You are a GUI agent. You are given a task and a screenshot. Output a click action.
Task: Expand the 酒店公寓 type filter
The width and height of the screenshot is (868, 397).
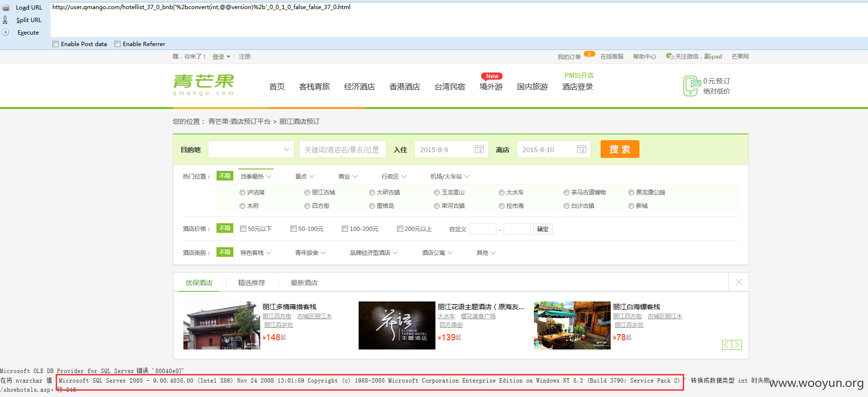[x=437, y=253]
